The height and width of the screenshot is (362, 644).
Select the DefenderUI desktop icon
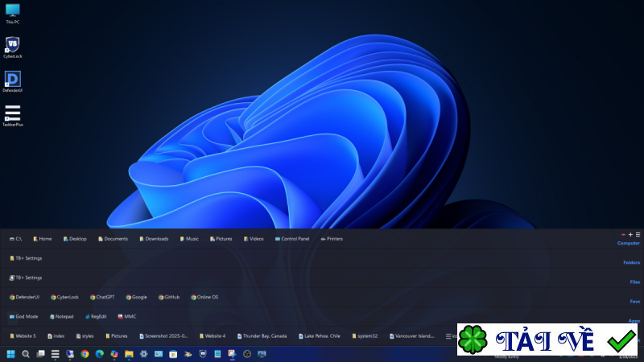[12, 81]
